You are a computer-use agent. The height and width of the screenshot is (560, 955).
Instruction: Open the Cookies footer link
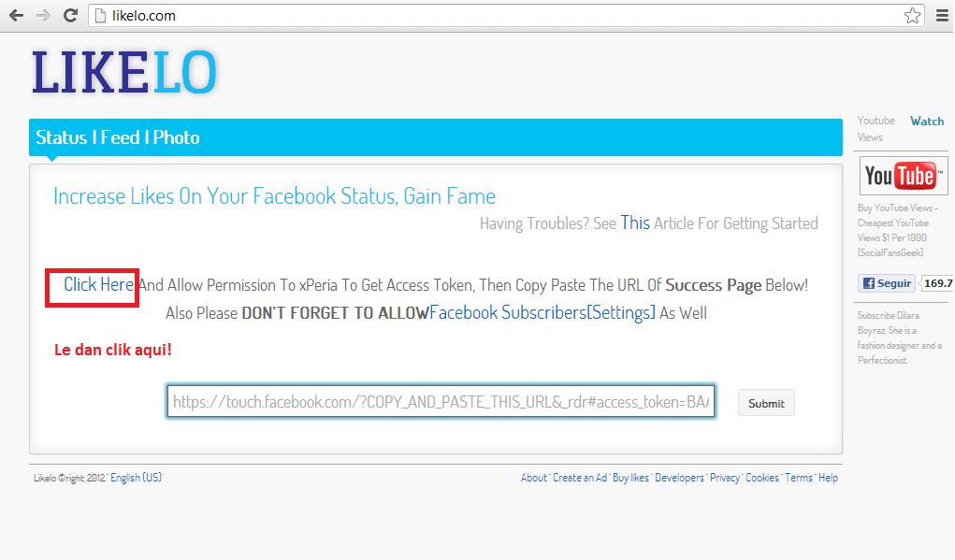point(762,478)
